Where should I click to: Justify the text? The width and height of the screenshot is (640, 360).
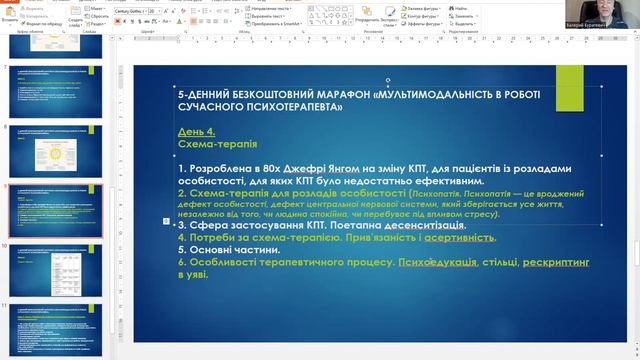216,21
